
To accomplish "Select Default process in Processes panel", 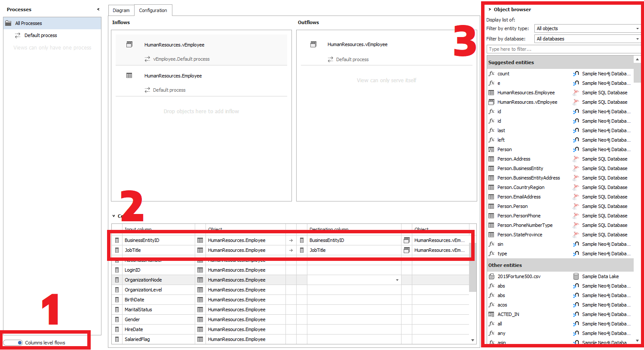I will 40,35.
